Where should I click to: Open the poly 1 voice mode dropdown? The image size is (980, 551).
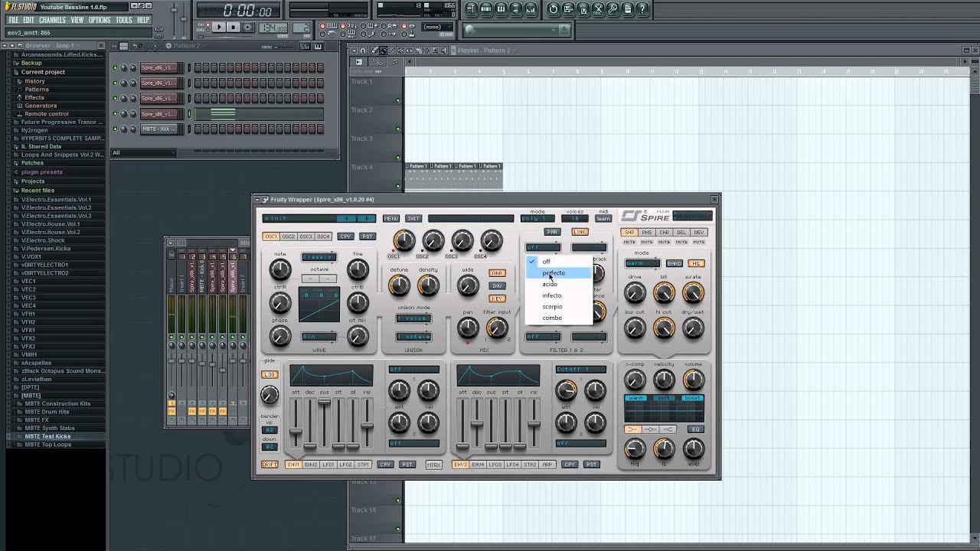click(537, 219)
